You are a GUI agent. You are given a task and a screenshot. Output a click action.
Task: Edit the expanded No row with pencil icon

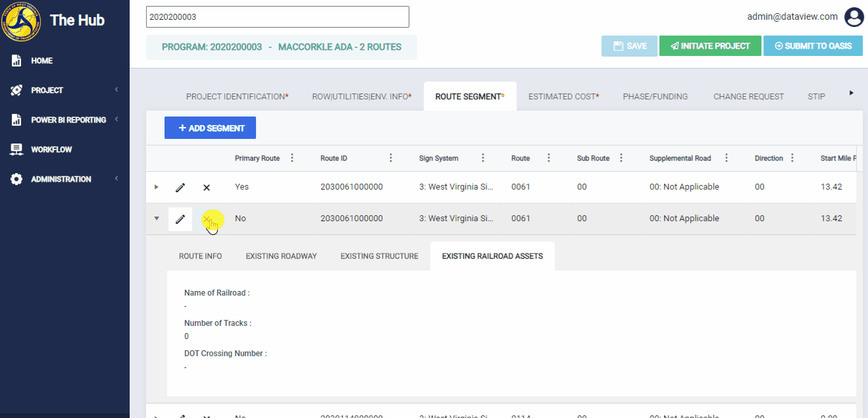tap(180, 219)
